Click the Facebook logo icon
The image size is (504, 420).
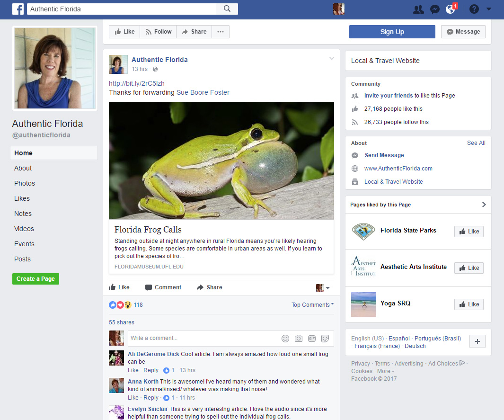[x=18, y=9]
